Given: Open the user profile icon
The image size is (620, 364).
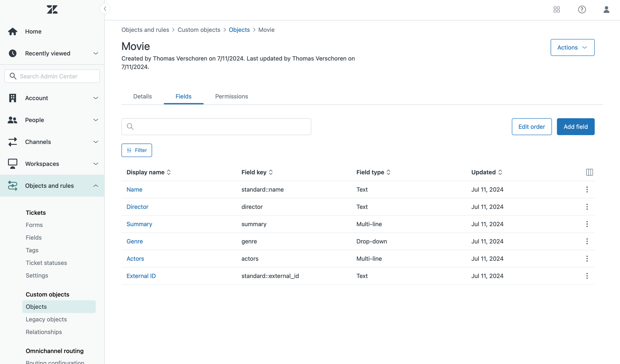Looking at the screenshot, I should (606, 10).
